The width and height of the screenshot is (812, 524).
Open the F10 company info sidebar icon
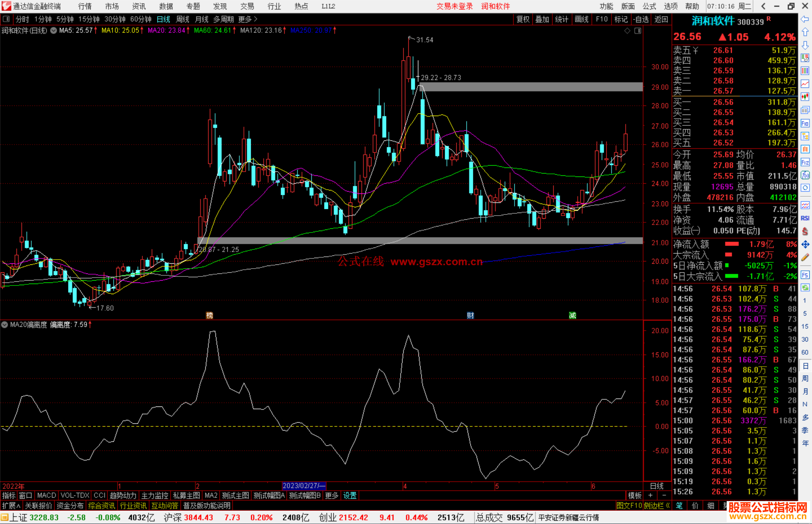tap(805, 123)
